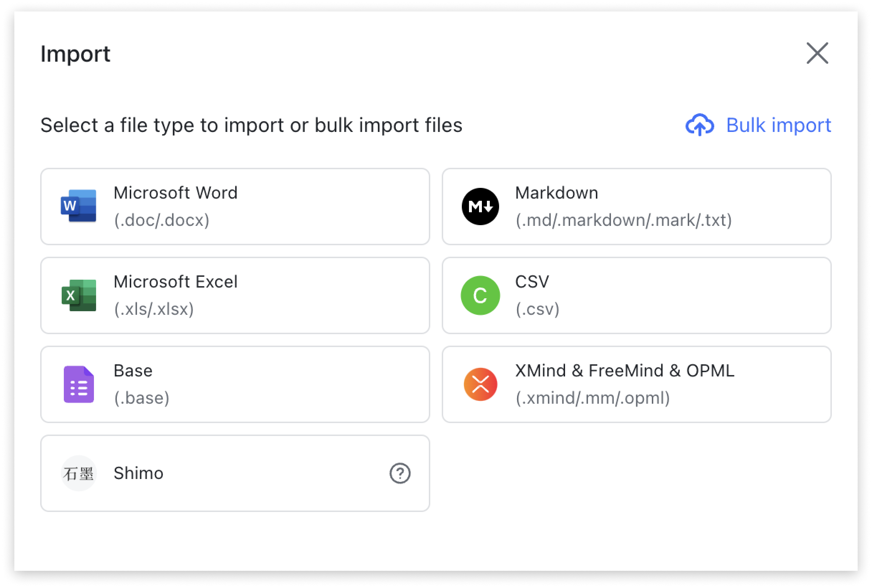Select Microsoft Word (.doc/.docx) import option
The image size is (872, 588).
point(235,206)
